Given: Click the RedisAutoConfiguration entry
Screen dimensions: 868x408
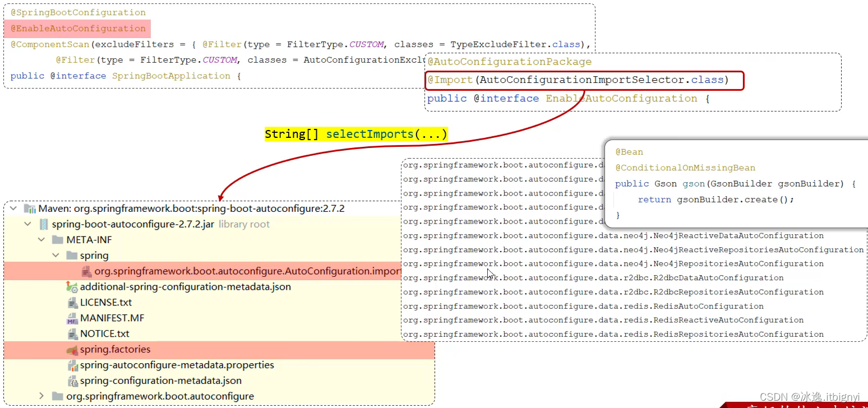Looking at the screenshot, I should [x=583, y=307].
